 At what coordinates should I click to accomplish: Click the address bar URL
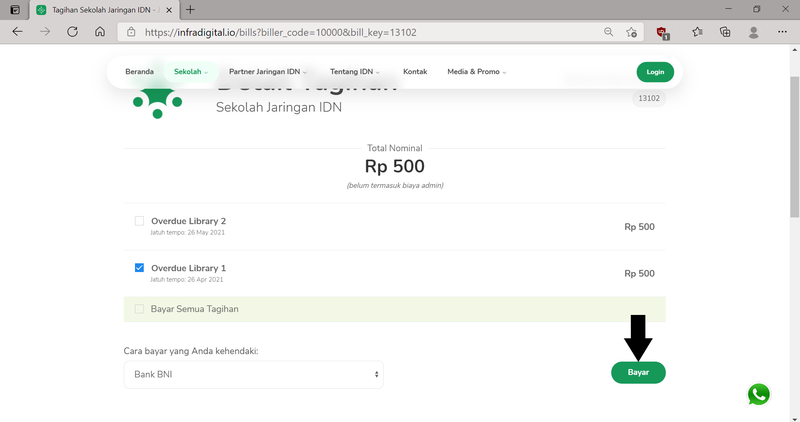(281, 32)
